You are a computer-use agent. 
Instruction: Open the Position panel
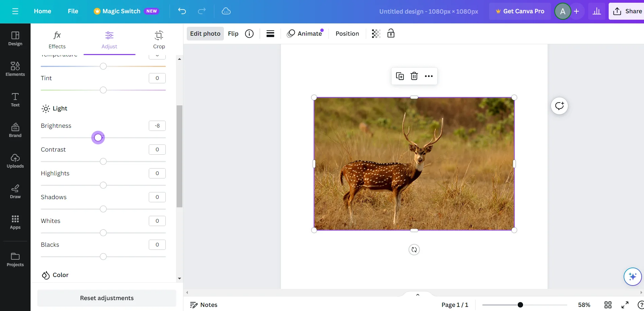click(x=347, y=34)
